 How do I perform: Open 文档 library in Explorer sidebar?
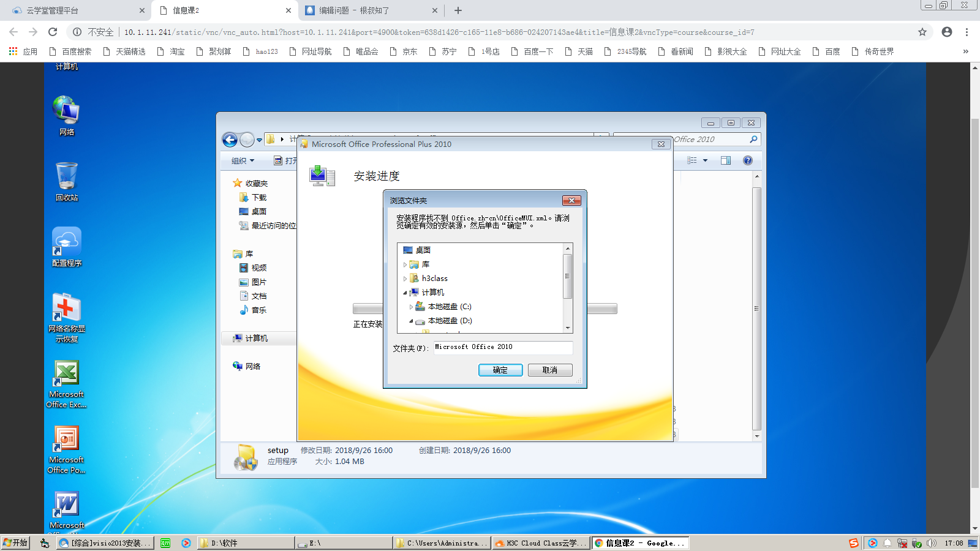click(253, 296)
